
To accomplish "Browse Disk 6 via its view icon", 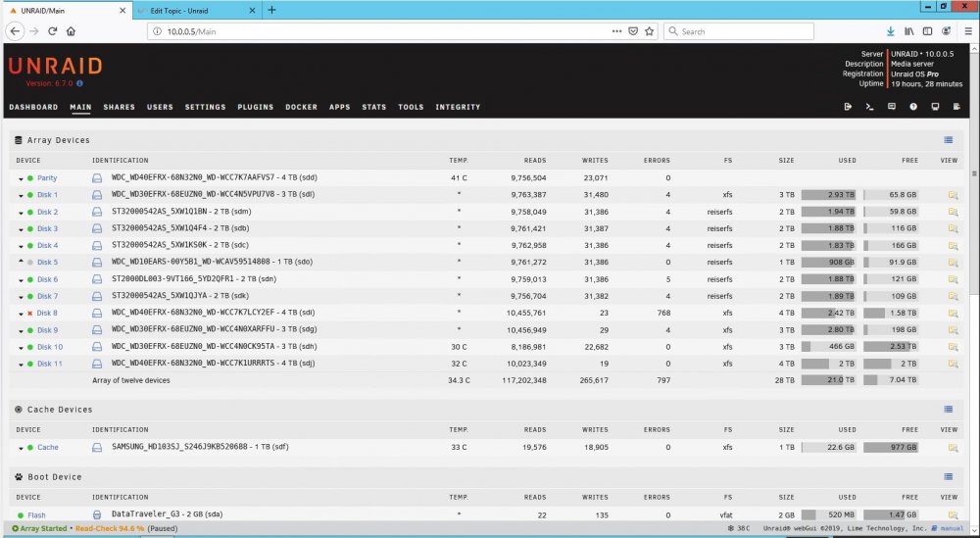I will 953,279.
